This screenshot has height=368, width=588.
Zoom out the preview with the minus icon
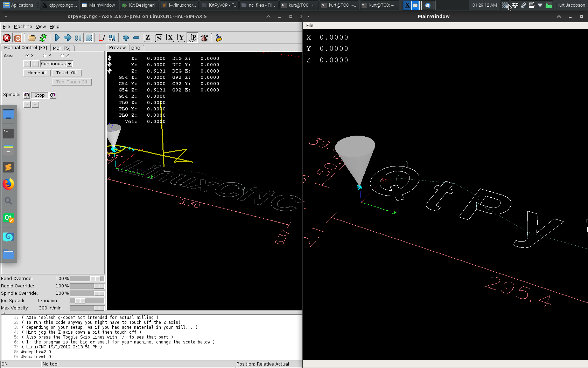pyautogui.click(x=136, y=38)
